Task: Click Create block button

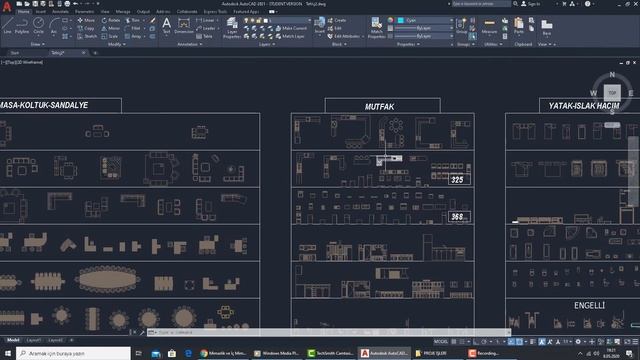Action: point(337,20)
